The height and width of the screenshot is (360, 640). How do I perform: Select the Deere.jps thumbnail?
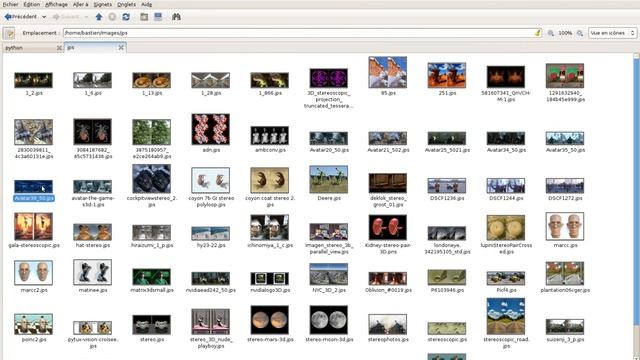coord(329,179)
